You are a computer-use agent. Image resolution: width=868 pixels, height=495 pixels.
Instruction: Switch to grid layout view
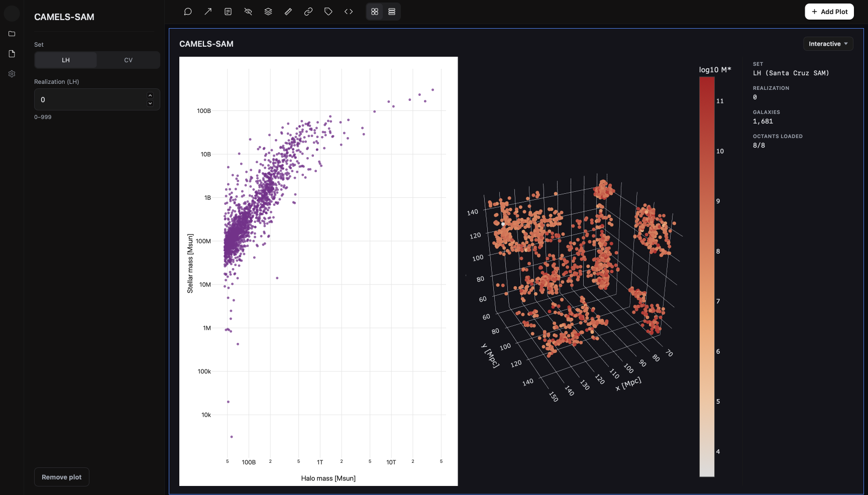tap(375, 12)
